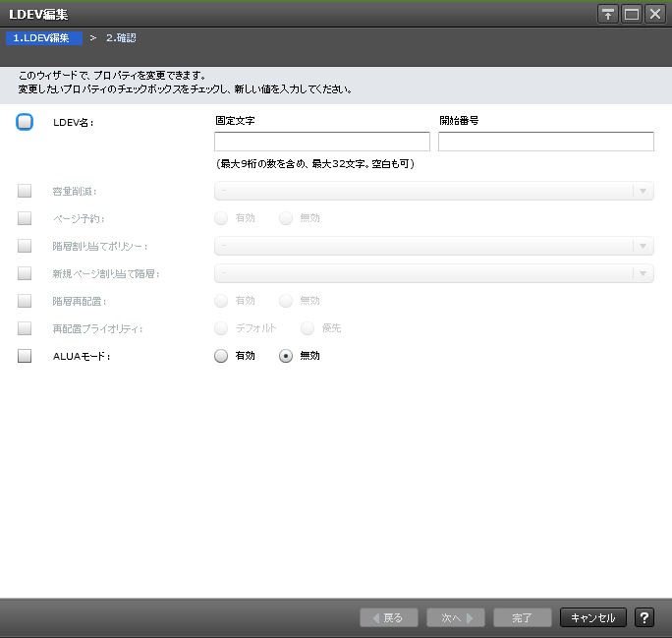Viewport: 672px width, 638px height.
Task: Focus the 固定文字 text field
Action: point(322,142)
